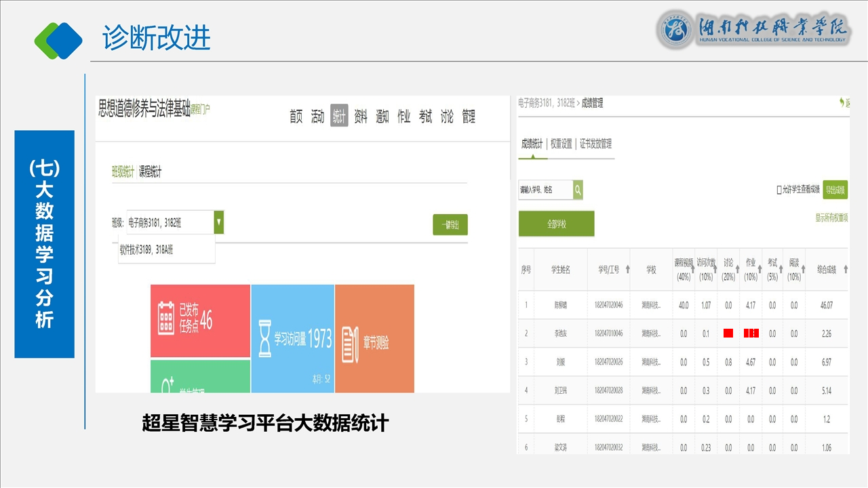This screenshot has height=488, width=868.
Task: Open the 班级 dropdown arrow
Action: 218,222
